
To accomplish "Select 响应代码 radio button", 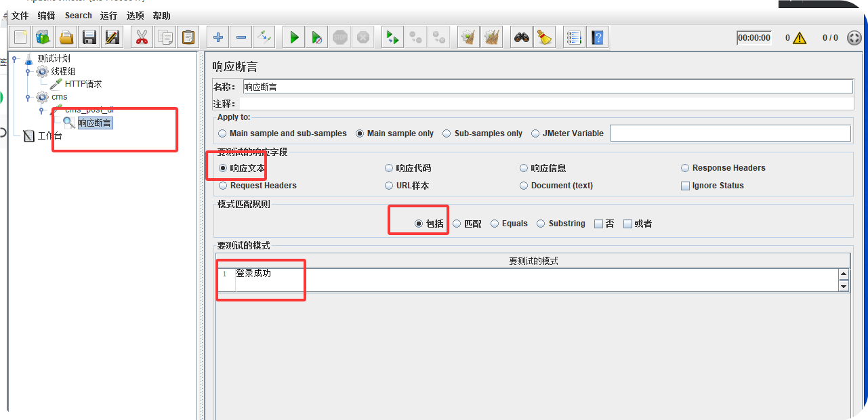I will click(389, 168).
